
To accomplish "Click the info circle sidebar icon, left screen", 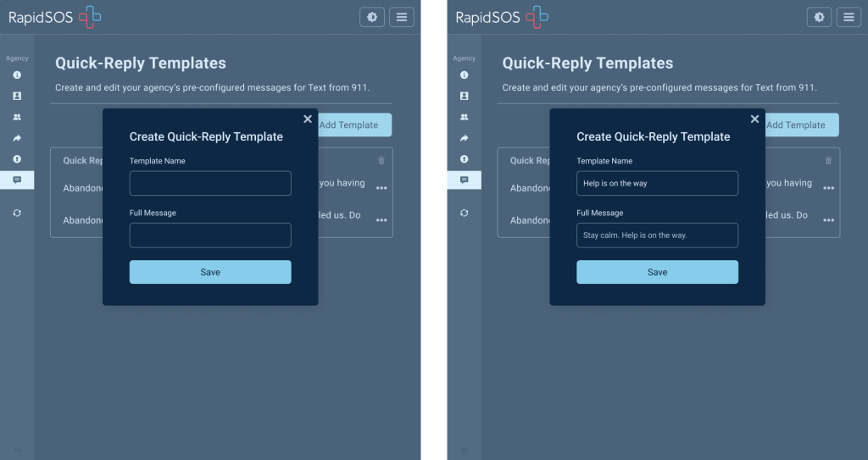I will point(17,75).
